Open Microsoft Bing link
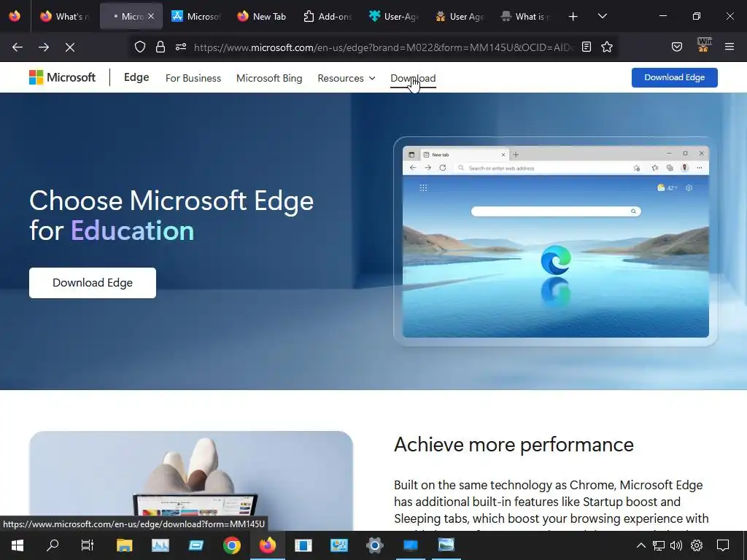The height and width of the screenshot is (560, 747). click(269, 78)
